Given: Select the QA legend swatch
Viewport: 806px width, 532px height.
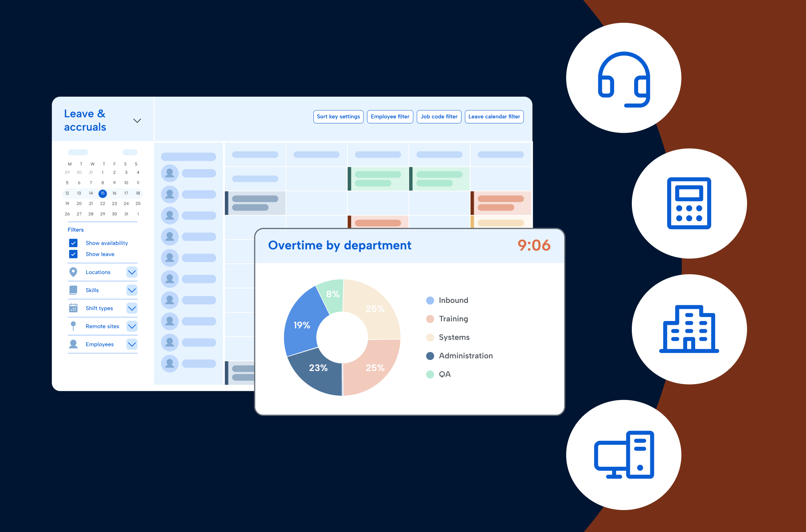Looking at the screenshot, I should (430, 374).
